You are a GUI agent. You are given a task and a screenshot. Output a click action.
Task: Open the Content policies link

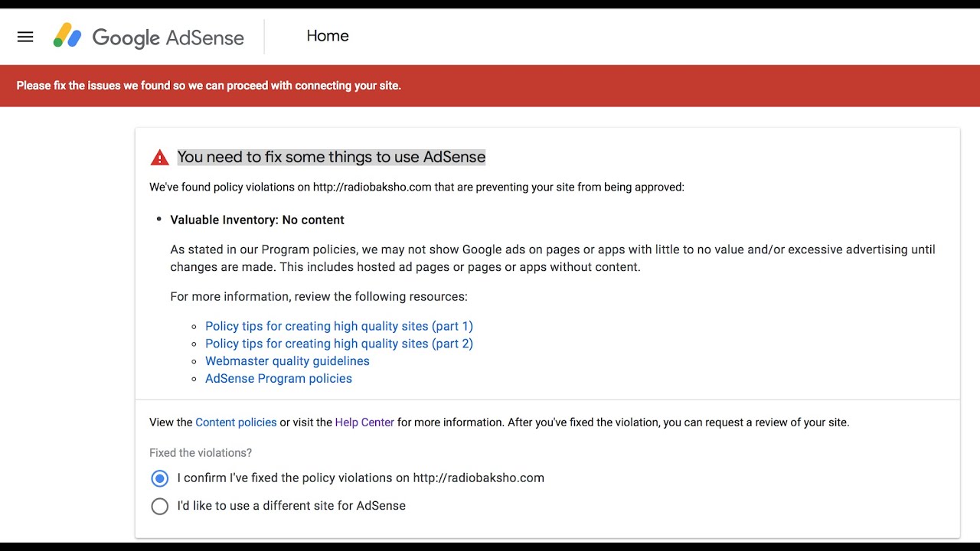236,422
